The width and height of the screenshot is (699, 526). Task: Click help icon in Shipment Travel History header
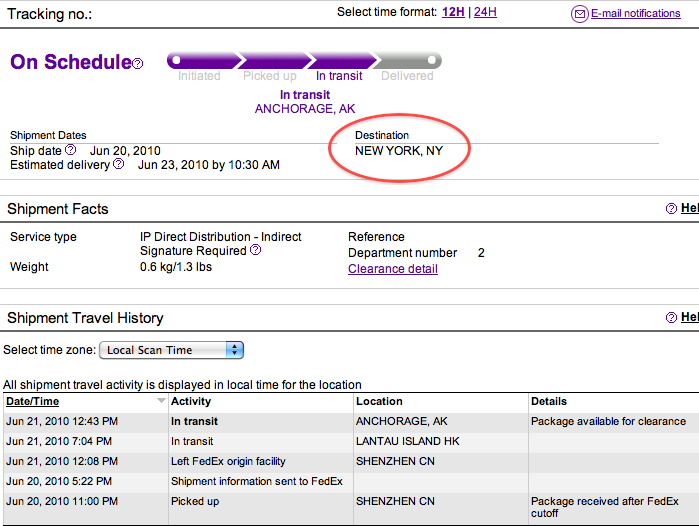click(671, 317)
